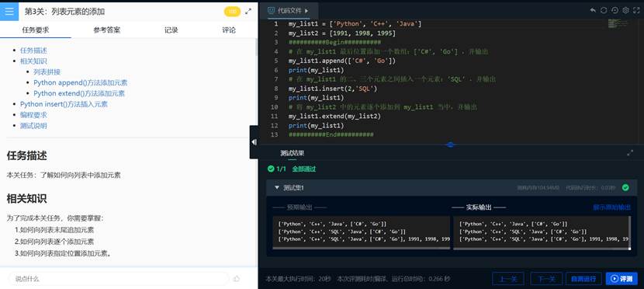Image resolution: width=644 pixels, height=289 pixels.
Task: Click the 预期输出 label
Action: click(x=299, y=207)
